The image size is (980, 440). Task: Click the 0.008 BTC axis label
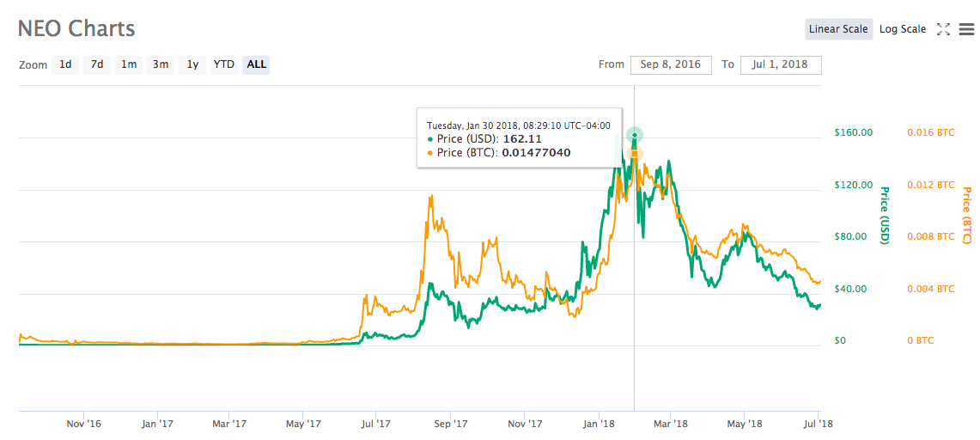(x=931, y=237)
